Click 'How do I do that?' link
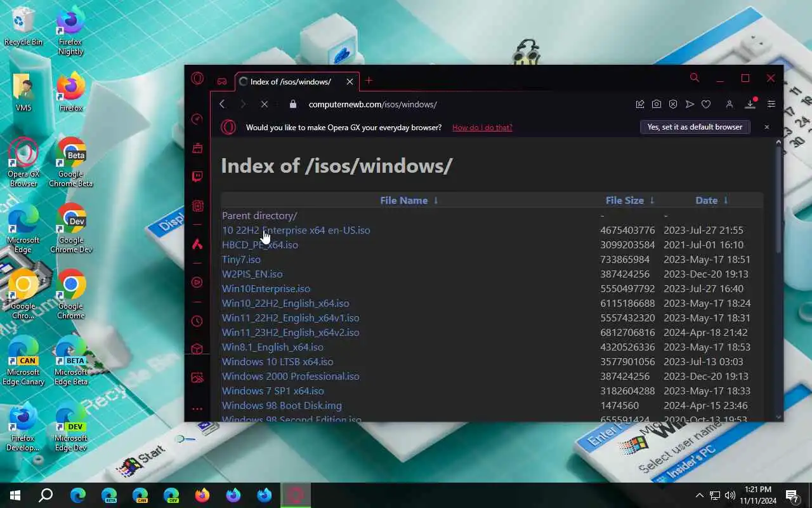Screen dimensions: 812x508 482,127
